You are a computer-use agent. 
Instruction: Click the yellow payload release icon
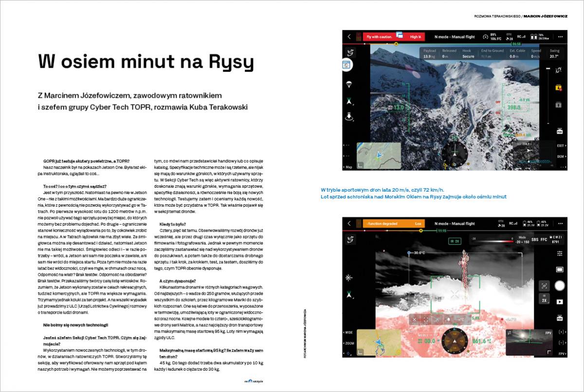(559, 88)
